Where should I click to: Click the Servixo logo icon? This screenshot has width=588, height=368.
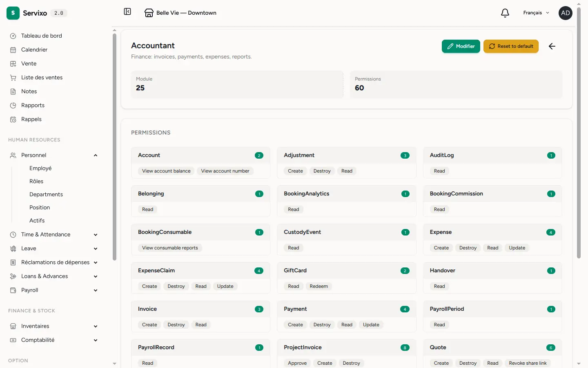click(13, 13)
